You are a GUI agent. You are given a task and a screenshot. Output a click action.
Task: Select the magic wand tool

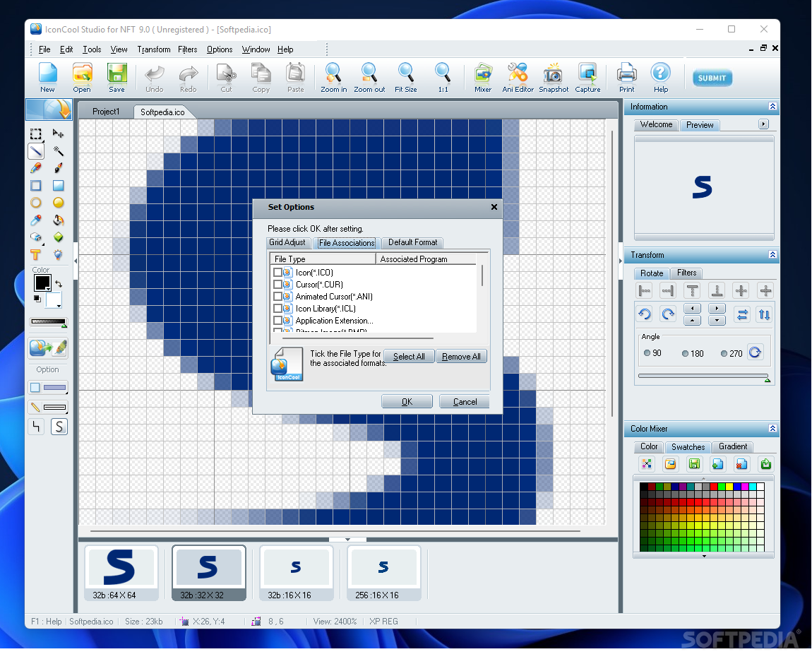tap(59, 151)
